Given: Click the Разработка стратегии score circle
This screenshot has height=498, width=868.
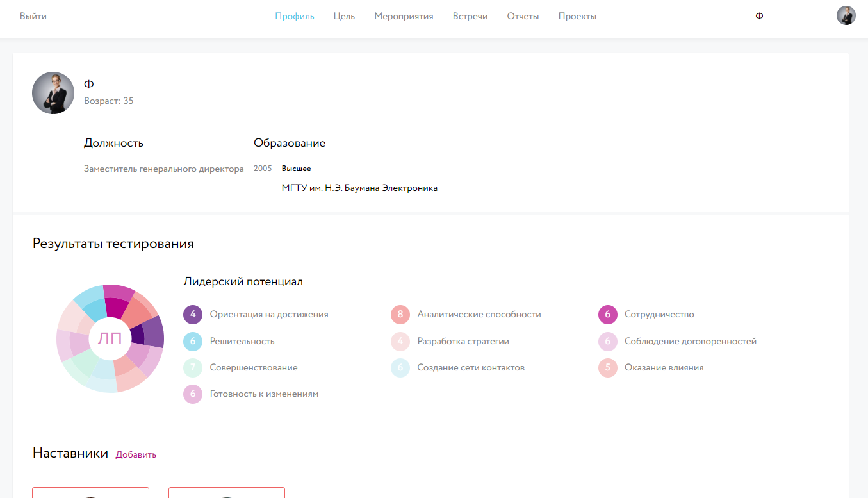Looking at the screenshot, I should [400, 342].
